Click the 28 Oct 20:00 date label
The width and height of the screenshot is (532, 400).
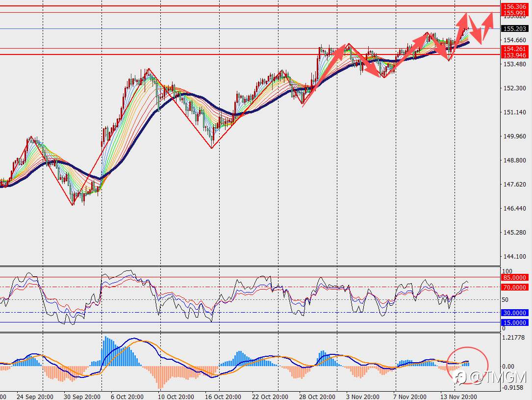pos(317,397)
